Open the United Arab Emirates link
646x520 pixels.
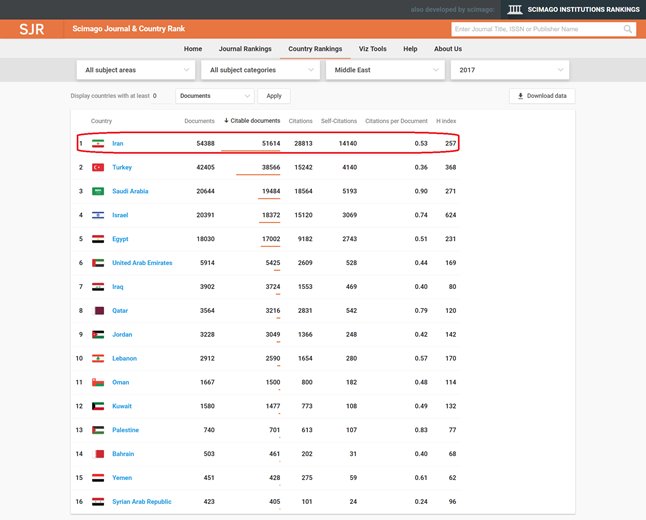click(142, 263)
